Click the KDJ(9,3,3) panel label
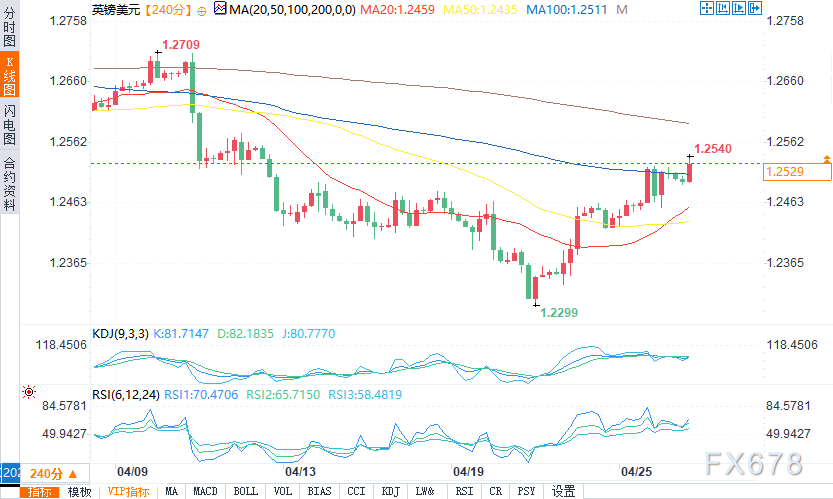 click(121, 334)
